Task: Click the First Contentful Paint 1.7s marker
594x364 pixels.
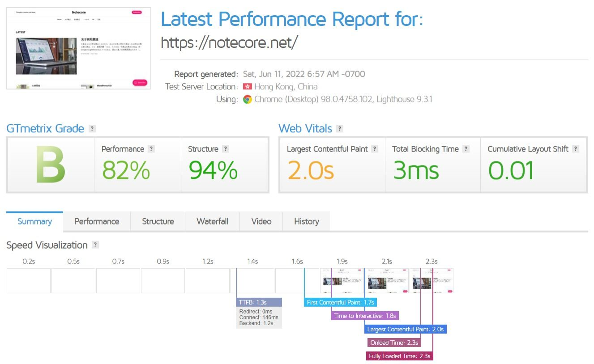Action: point(340,302)
